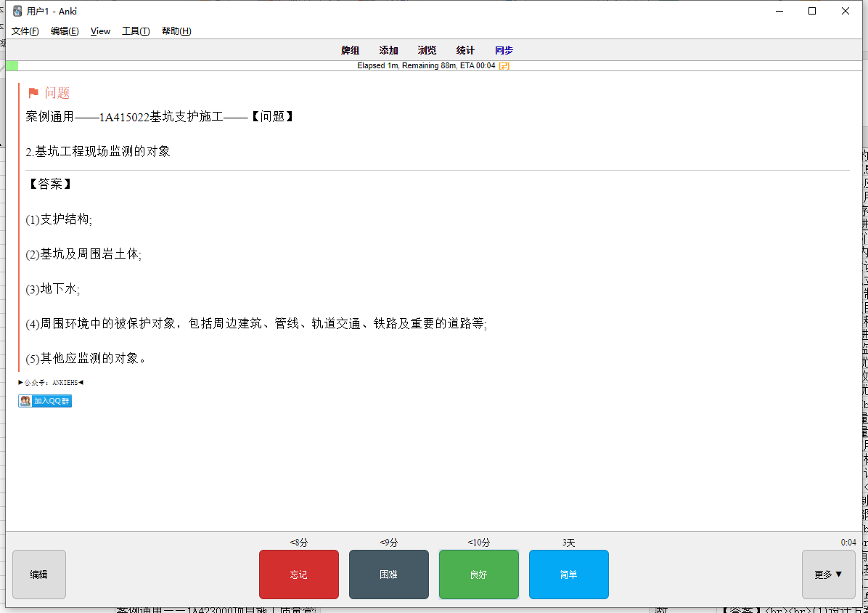Click the <10分 interval label
Screen dimensions: 868x613
coord(479,543)
